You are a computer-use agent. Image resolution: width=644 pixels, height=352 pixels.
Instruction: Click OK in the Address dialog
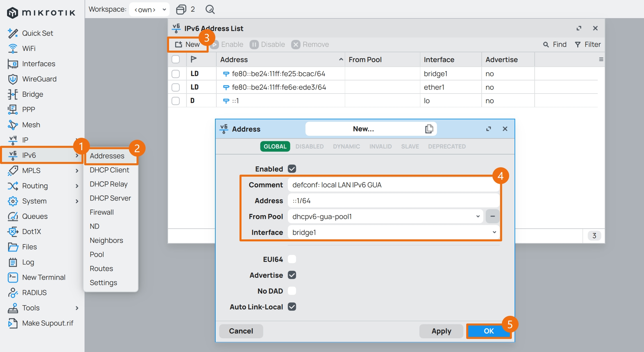coord(488,331)
